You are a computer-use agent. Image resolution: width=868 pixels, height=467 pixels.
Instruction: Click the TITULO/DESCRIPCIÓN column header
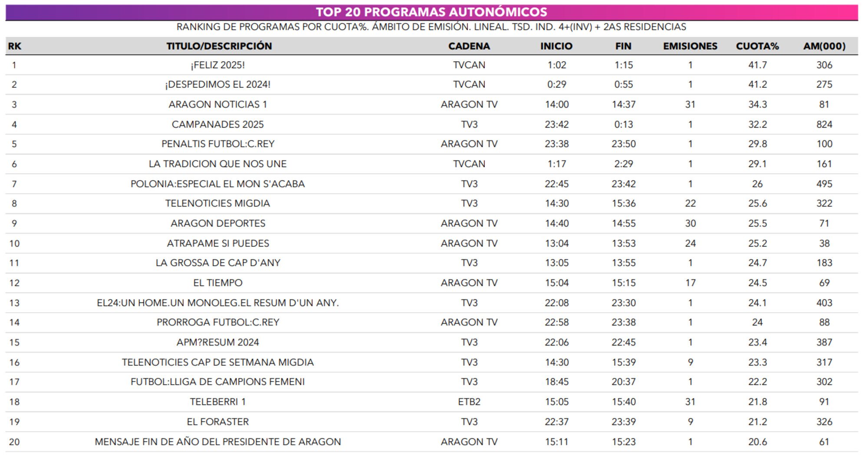219,46
